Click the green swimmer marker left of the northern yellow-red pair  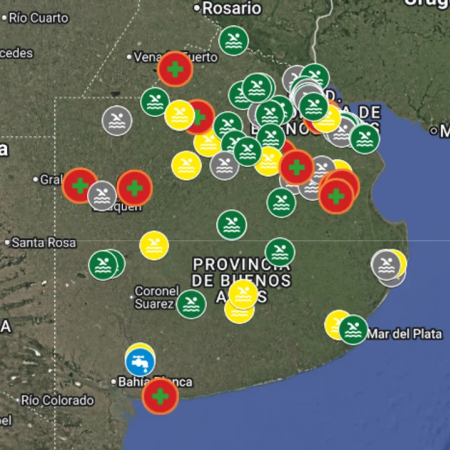point(155,102)
